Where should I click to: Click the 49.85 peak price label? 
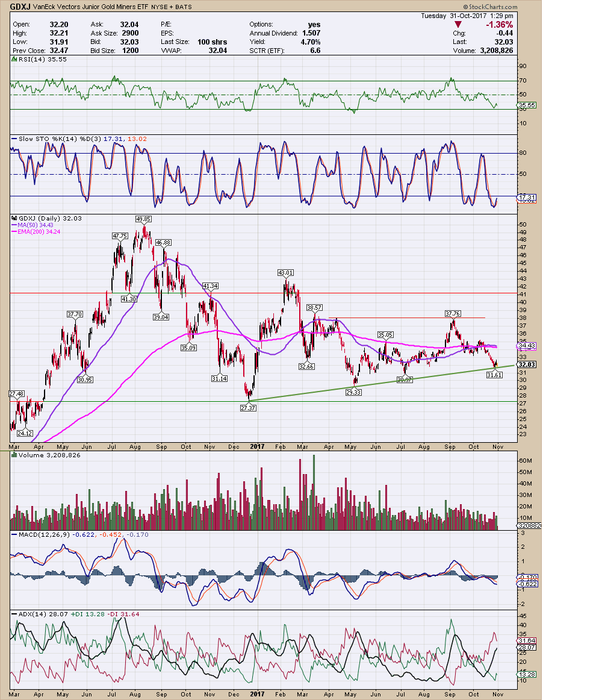143,219
